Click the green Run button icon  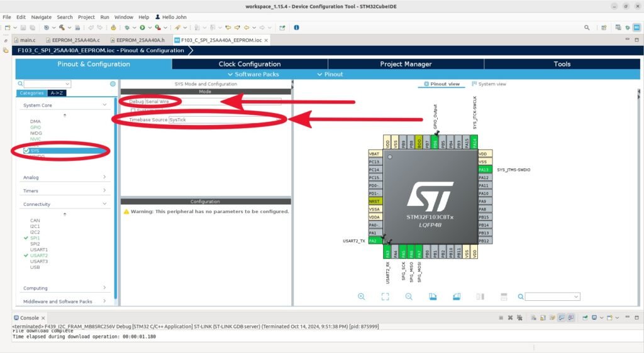pyautogui.click(x=142, y=28)
